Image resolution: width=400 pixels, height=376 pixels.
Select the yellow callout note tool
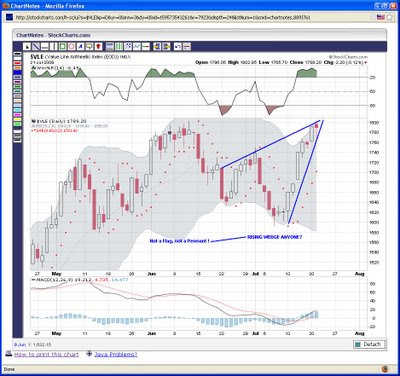click(89, 46)
